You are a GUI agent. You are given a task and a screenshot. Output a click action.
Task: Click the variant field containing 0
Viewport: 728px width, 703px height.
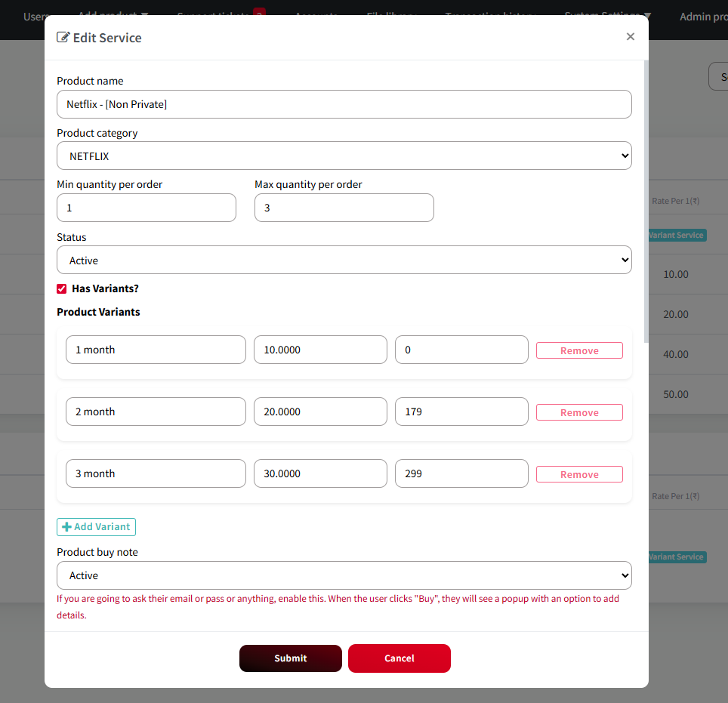pyautogui.click(x=461, y=350)
